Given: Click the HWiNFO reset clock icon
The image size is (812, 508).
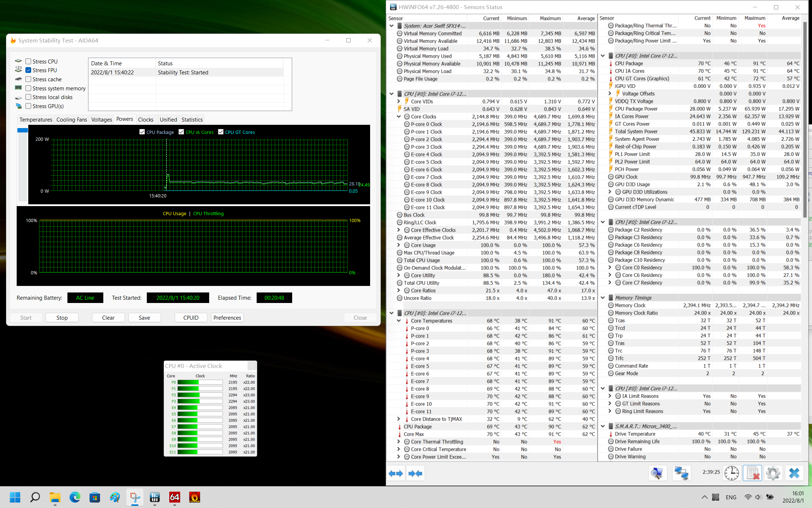Looking at the screenshot, I should coord(732,473).
